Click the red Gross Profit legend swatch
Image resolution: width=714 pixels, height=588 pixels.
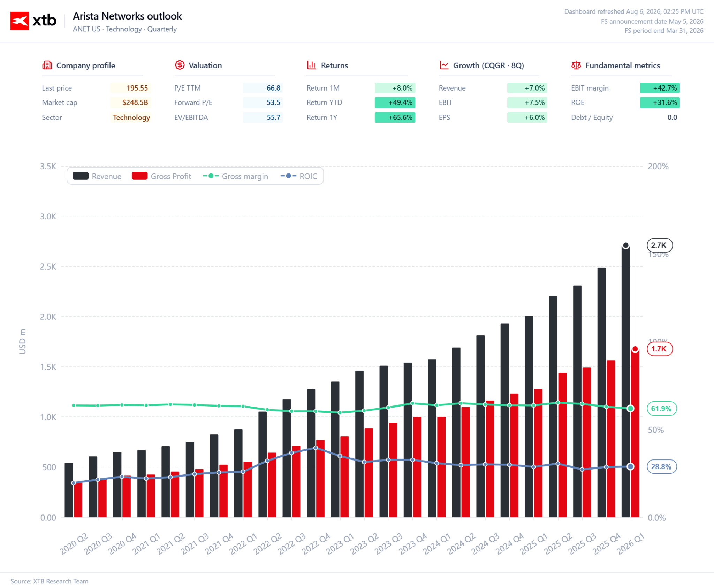pyautogui.click(x=139, y=176)
